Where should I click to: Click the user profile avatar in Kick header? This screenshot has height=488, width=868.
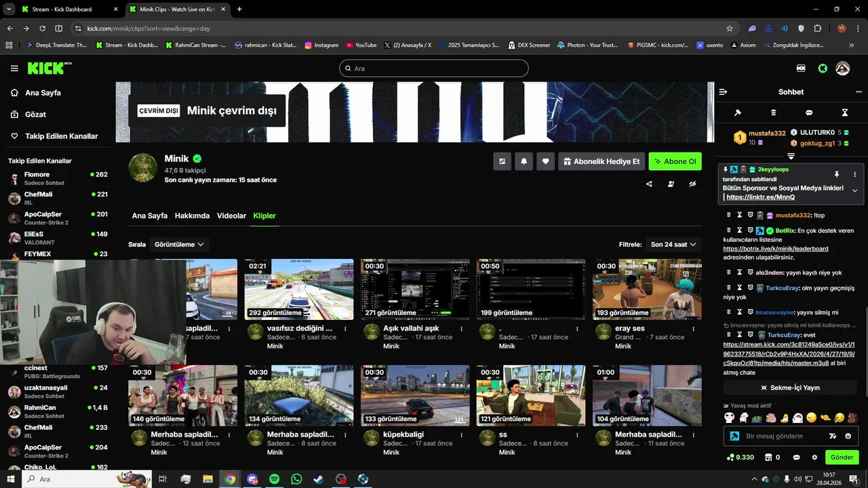point(842,68)
